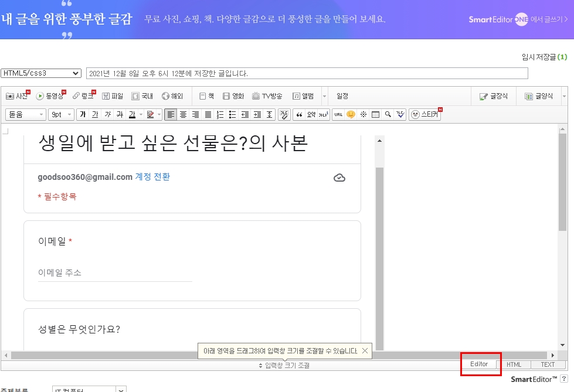
Task: Open the 스티커 sticker picker
Action: (x=425, y=115)
